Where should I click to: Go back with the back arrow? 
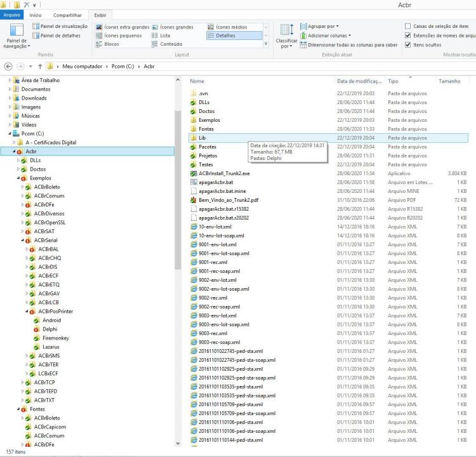point(8,66)
